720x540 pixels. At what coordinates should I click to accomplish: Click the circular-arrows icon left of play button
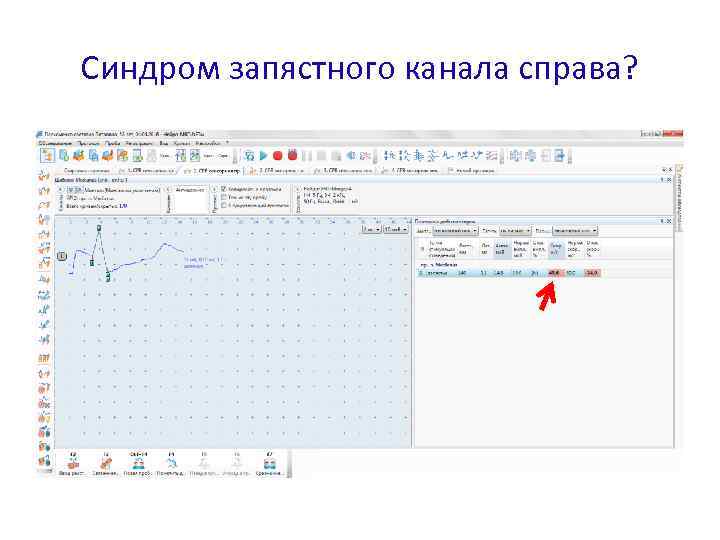click(x=249, y=156)
